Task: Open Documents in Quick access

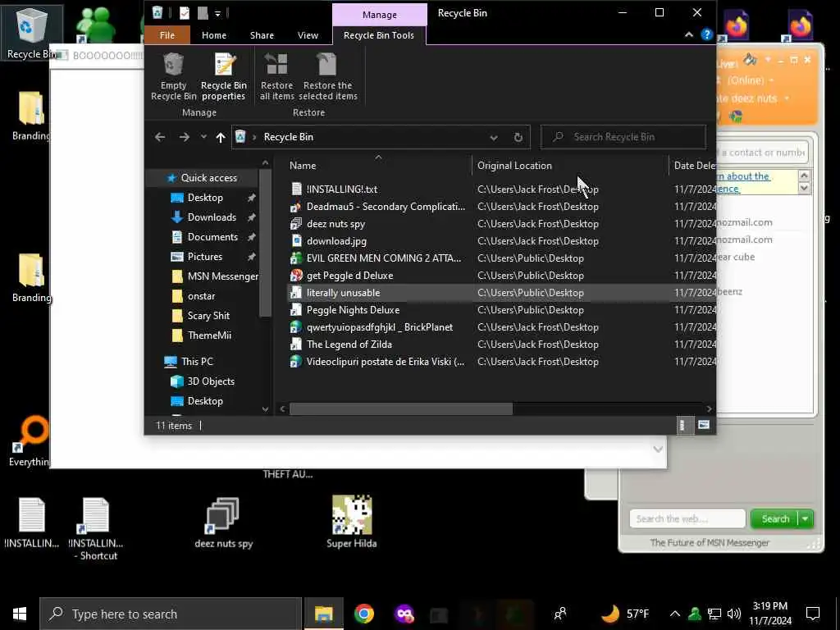Action: tap(212, 237)
